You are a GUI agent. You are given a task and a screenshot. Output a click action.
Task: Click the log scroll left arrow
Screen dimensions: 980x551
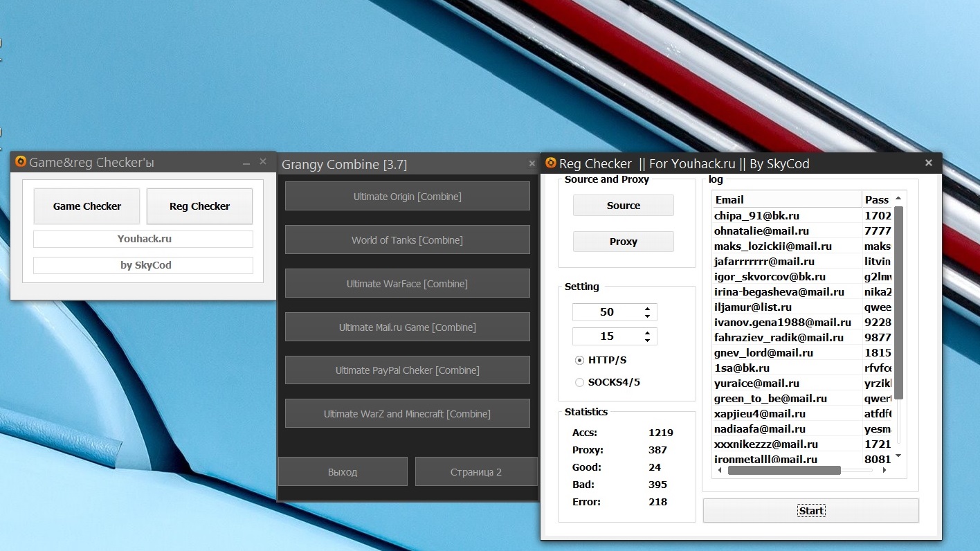(x=718, y=471)
